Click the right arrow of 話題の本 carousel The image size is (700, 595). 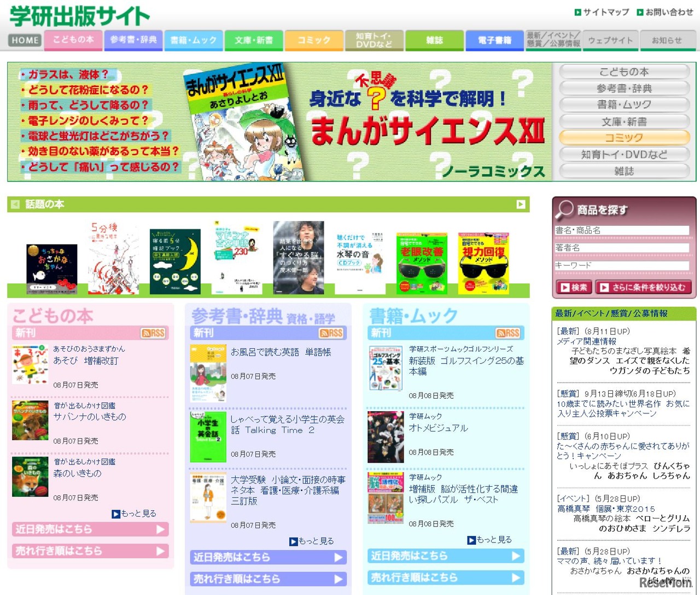pos(521,204)
